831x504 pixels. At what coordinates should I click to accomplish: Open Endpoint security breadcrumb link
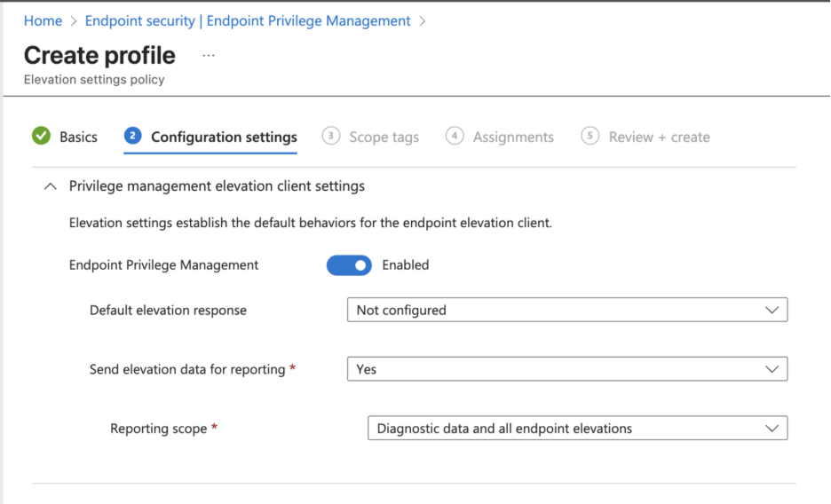(247, 20)
